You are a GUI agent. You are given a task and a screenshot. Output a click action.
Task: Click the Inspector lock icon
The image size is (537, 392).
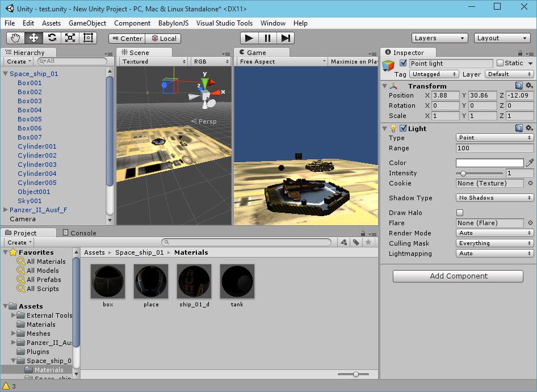coord(520,53)
